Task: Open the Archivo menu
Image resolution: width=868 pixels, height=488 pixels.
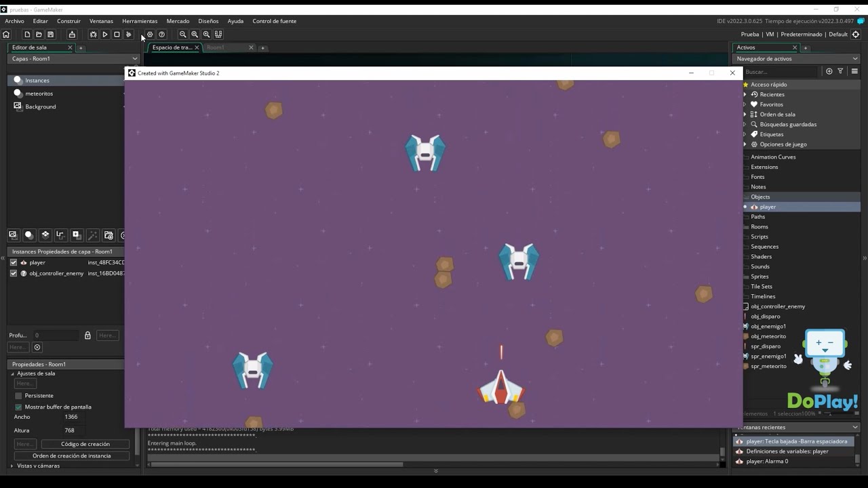Action: coord(14,21)
